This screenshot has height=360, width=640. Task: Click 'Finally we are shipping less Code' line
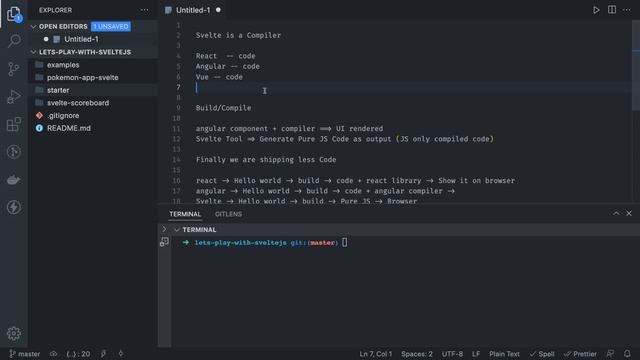[x=266, y=160]
